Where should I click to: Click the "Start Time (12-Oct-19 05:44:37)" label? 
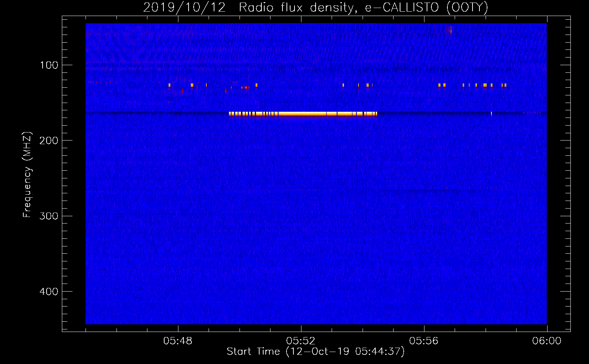pos(316,352)
